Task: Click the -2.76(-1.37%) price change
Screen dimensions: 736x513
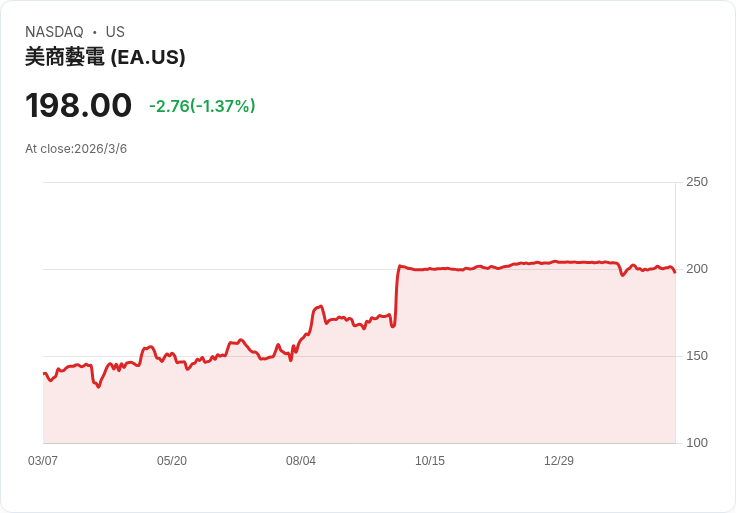Action: coord(202,106)
